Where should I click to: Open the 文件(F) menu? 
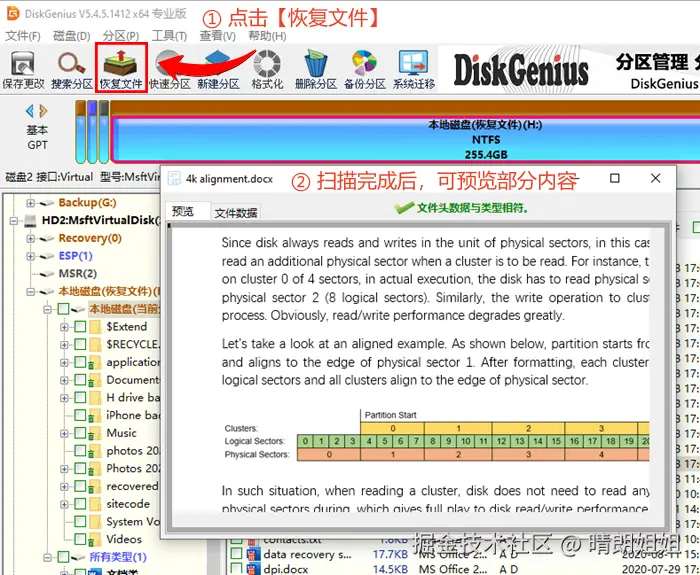tap(23, 36)
